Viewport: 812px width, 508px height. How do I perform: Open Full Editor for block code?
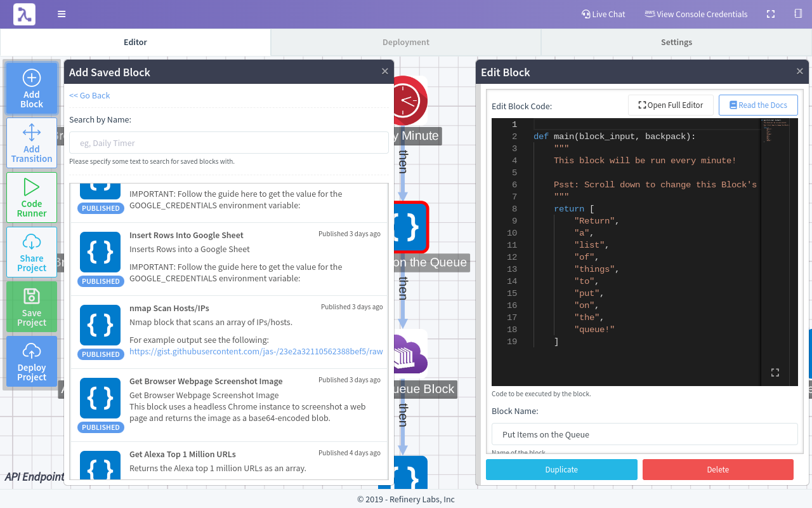(x=671, y=105)
